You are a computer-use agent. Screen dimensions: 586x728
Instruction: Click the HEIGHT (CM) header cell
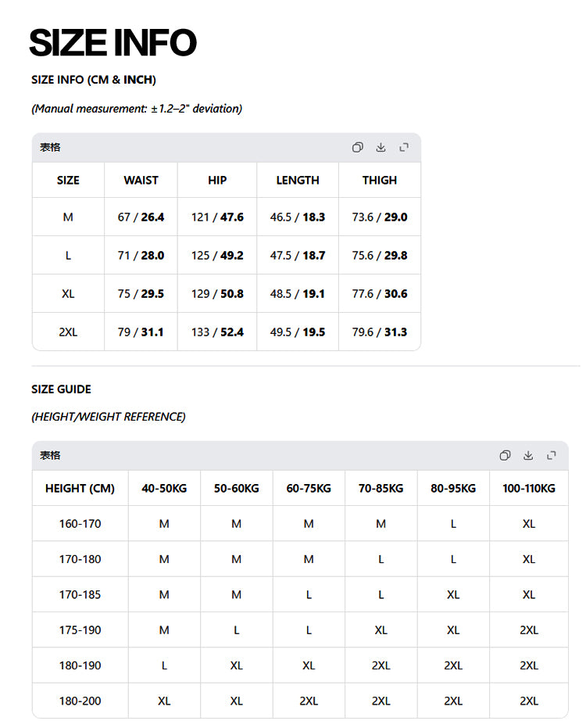[x=80, y=489]
